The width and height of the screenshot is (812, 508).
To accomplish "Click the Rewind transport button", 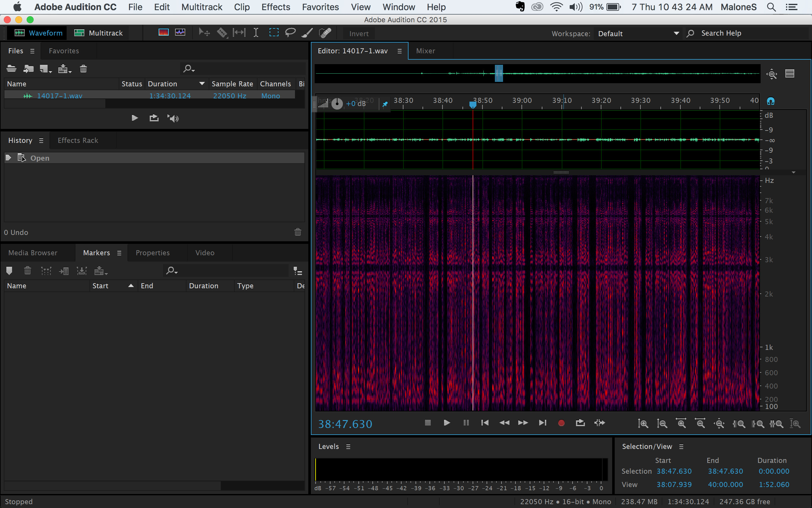I will 504,423.
